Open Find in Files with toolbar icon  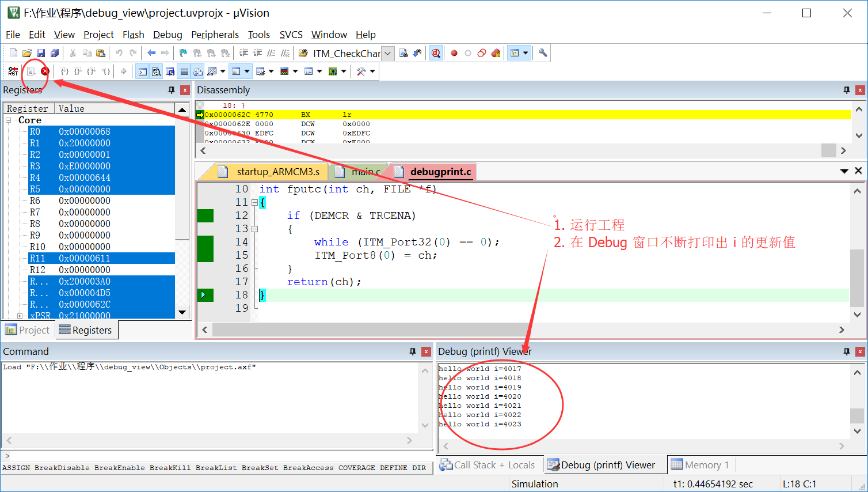coord(405,52)
